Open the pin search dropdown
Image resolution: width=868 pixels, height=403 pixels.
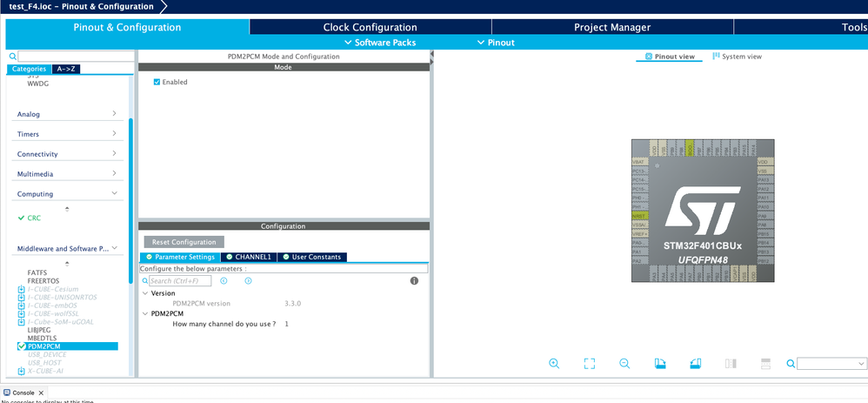click(x=861, y=364)
